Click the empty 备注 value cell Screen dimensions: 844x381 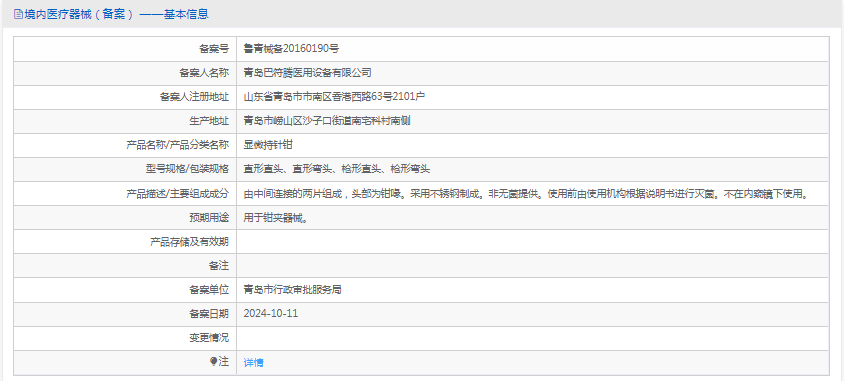pyautogui.click(x=532, y=266)
